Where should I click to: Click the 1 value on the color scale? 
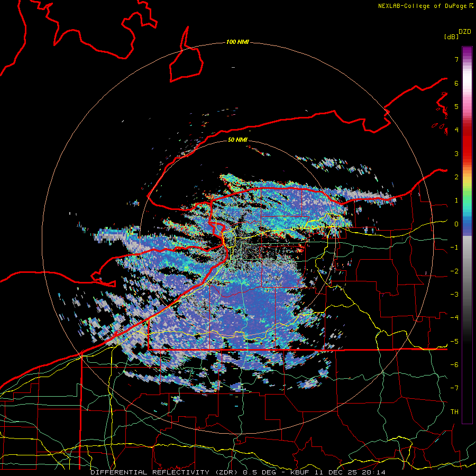456,200
